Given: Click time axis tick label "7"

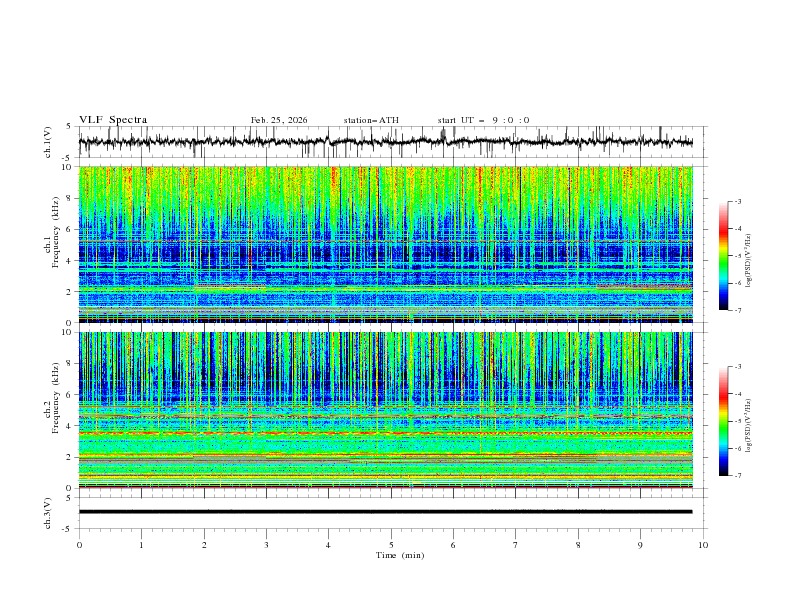Looking at the screenshot, I should click(x=516, y=545).
